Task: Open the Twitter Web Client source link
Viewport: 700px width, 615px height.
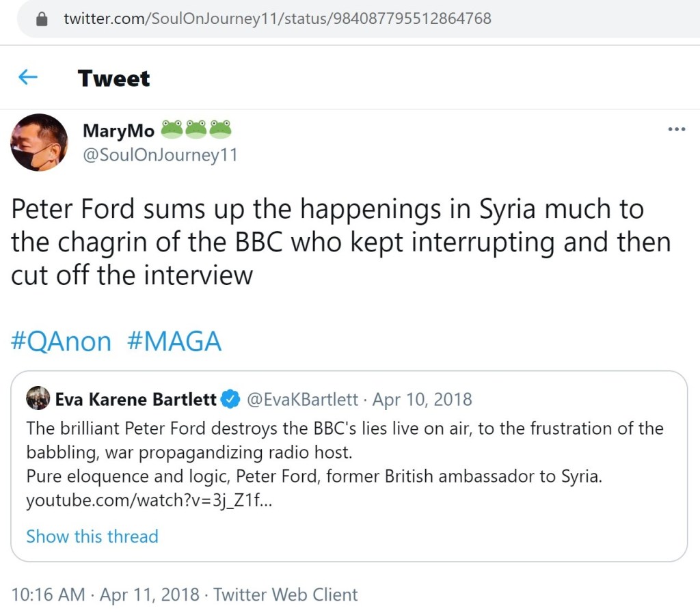Action: pos(285,594)
